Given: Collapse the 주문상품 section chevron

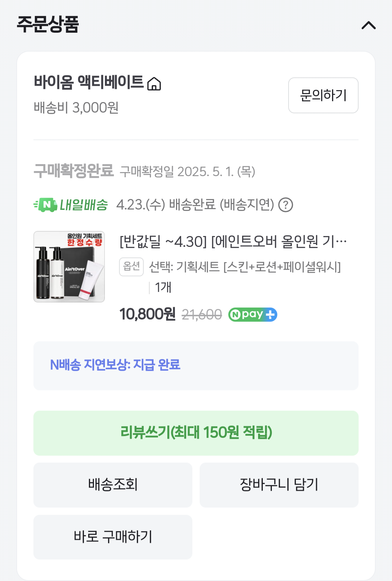Looking at the screenshot, I should click(368, 25).
